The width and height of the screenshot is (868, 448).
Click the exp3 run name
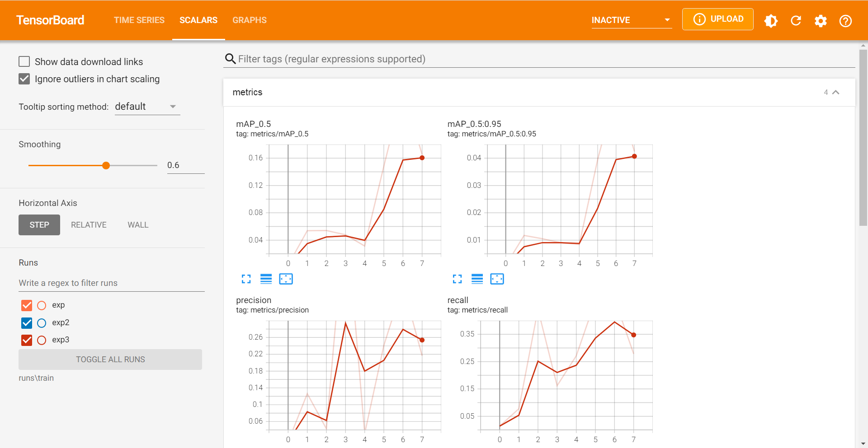61,340
